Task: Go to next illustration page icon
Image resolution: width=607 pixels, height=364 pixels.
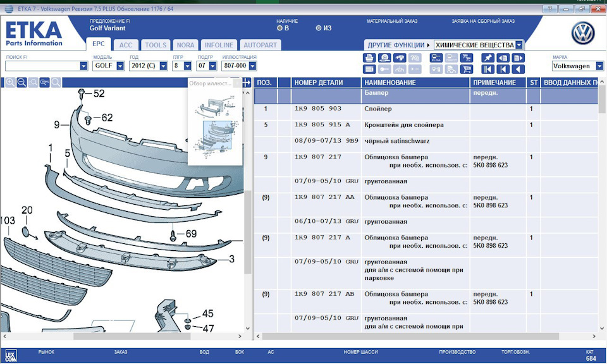Action: click(518, 58)
